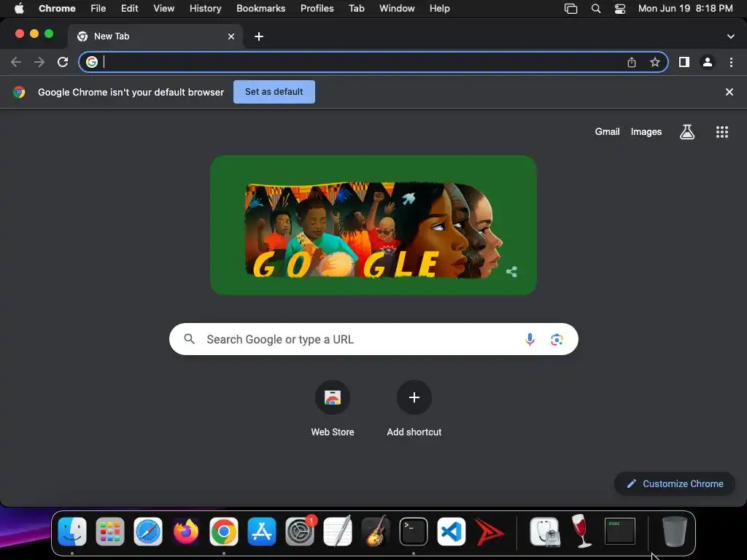This screenshot has height=560, width=747.
Task: Bookmark this tab with star icon
Action: 655,62
